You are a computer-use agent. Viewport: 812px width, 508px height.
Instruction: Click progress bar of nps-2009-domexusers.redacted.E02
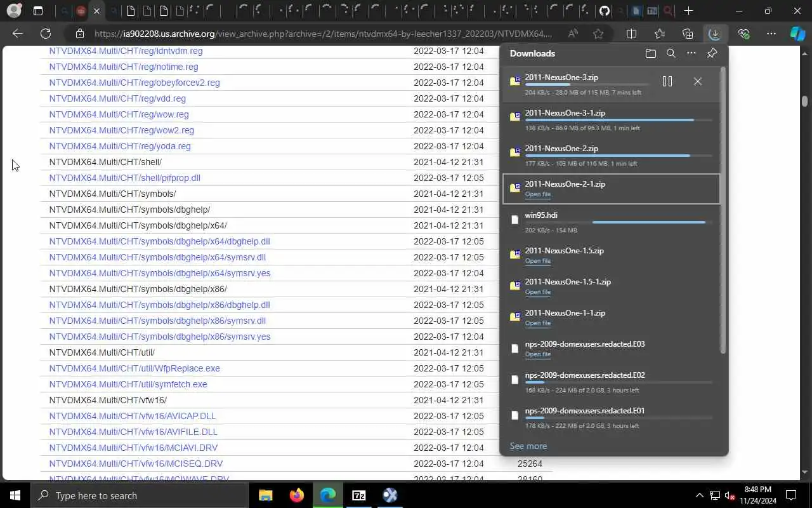click(x=619, y=382)
